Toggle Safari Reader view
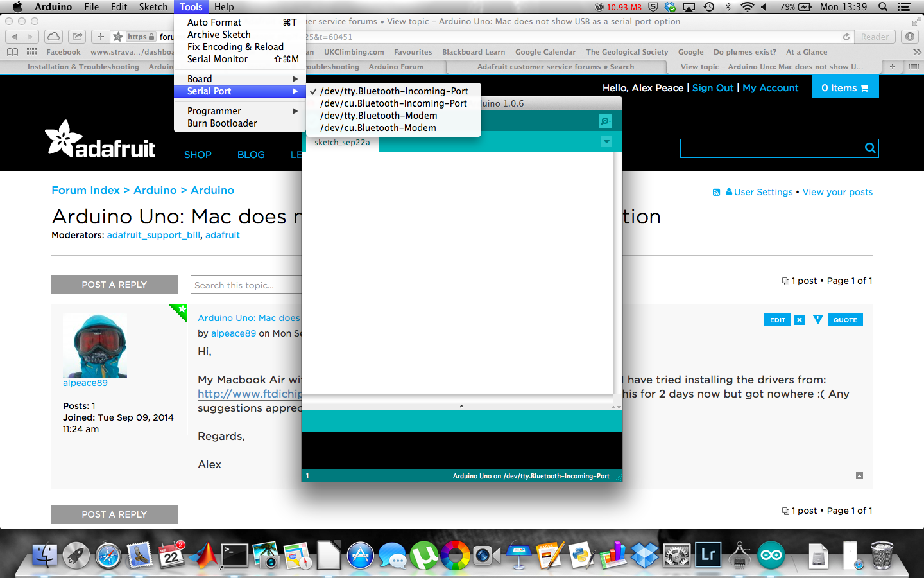 (875, 37)
